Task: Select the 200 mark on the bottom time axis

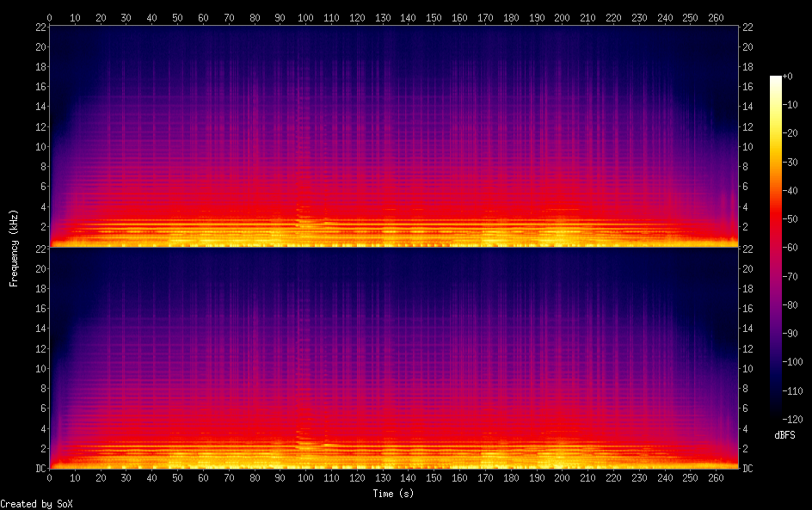Action: pos(562,477)
